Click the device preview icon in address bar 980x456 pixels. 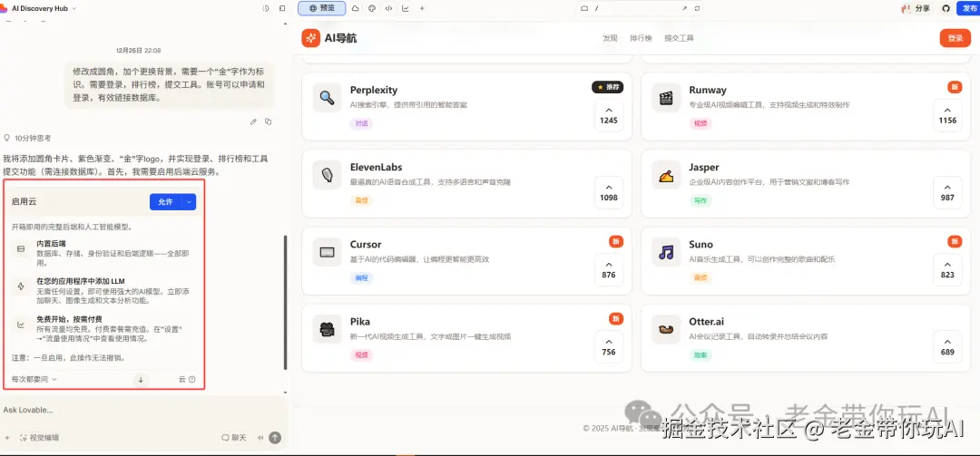point(584,9)
